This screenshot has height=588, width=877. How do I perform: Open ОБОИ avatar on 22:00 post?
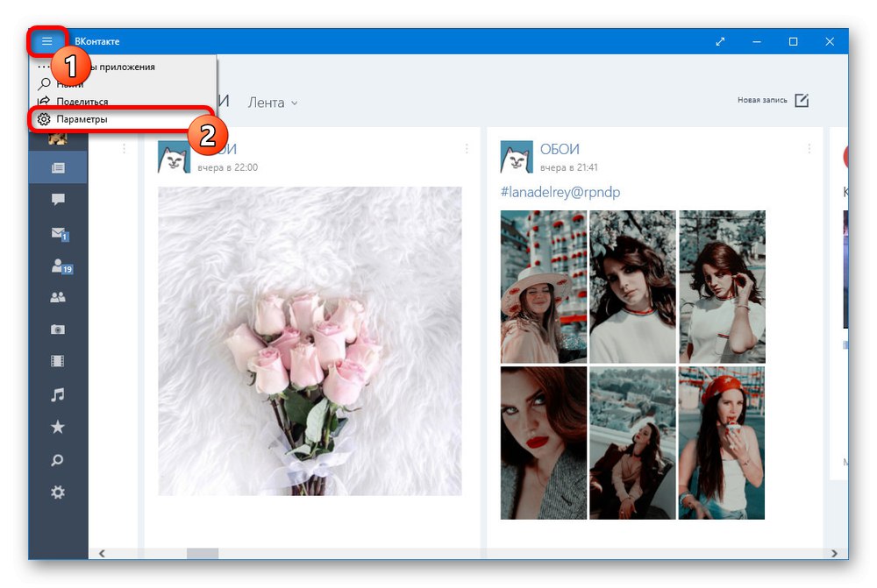pos(174,157)
